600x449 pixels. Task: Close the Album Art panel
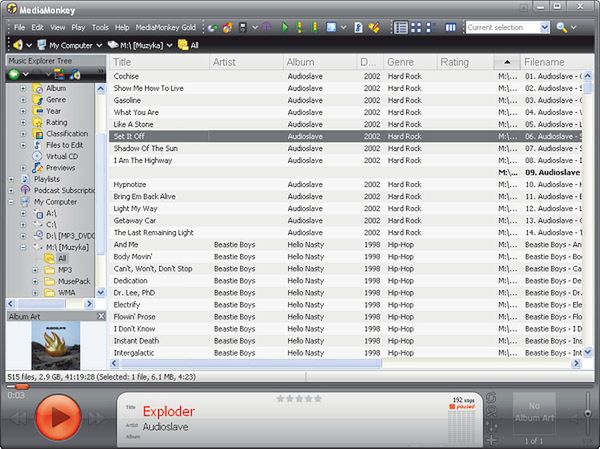(101, 316)
